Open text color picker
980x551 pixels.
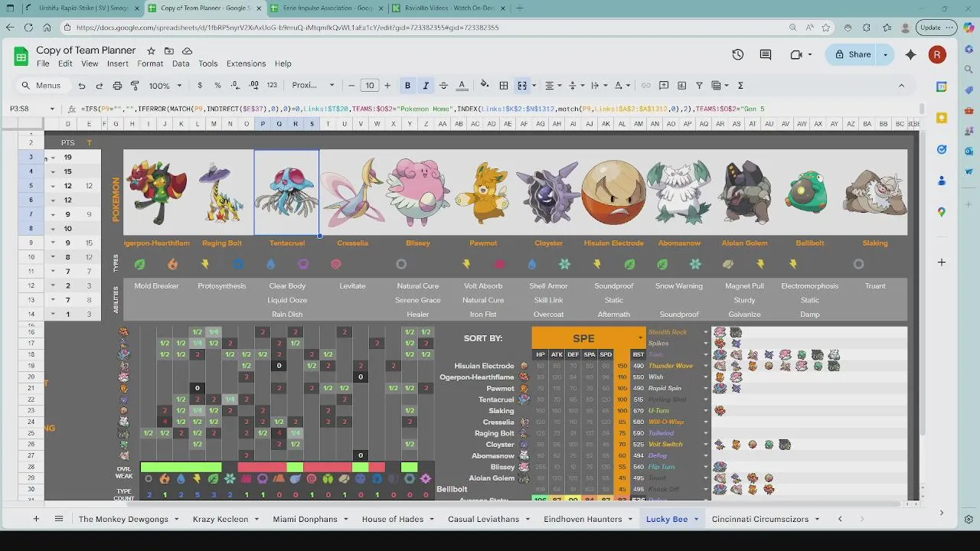coord(462,86)
